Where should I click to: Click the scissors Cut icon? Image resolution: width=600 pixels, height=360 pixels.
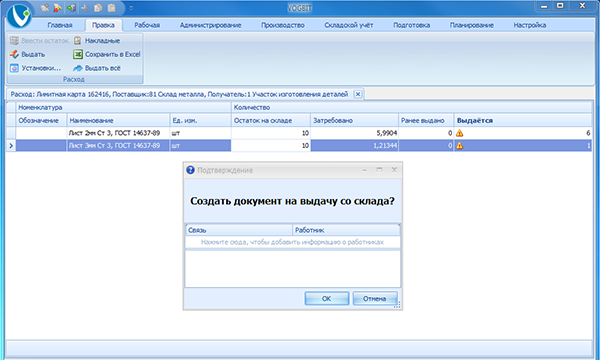(85, 8)
